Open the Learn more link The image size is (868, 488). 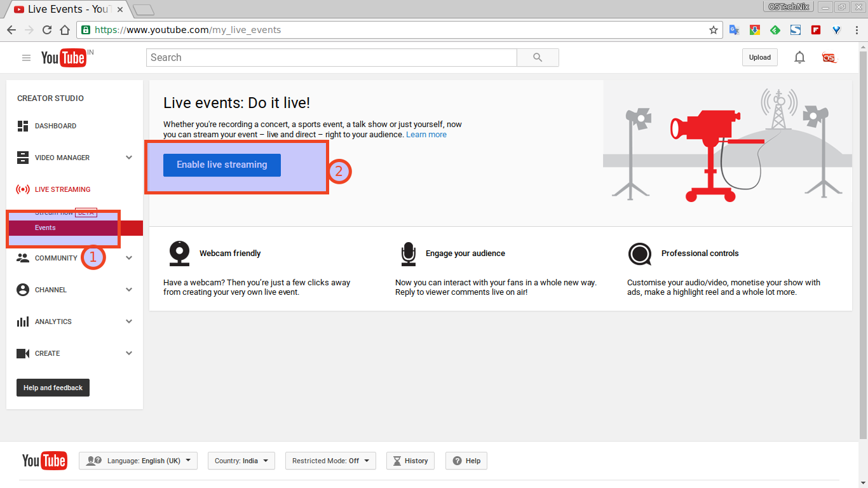pos(426,135)
